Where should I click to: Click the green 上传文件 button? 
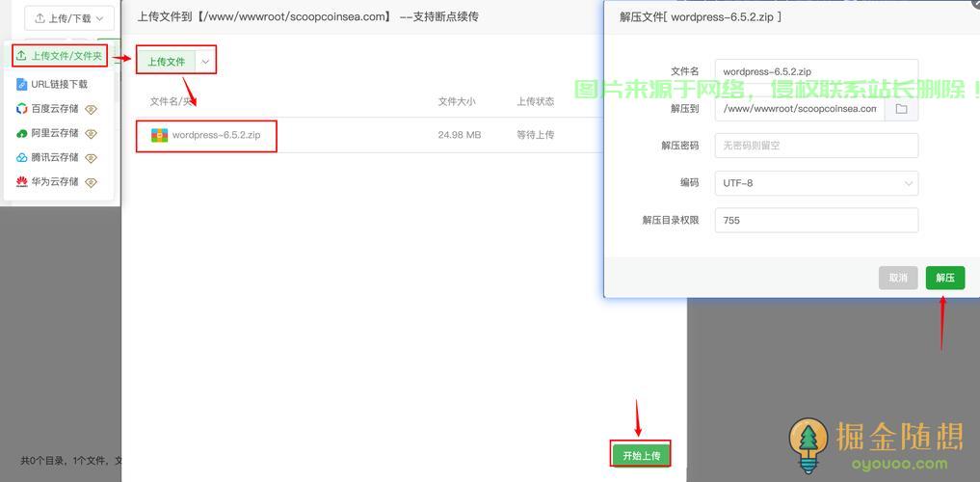coord(167,62)
